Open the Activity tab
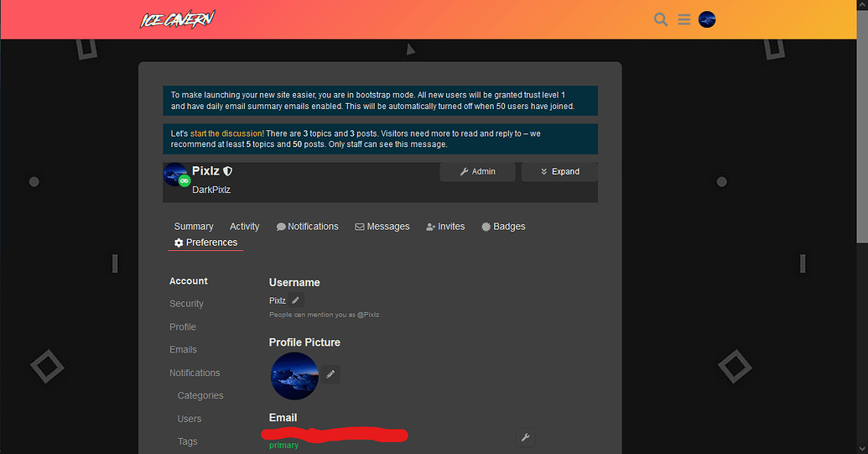This screenshot has height=454, width=868. (x=245, y=227)
